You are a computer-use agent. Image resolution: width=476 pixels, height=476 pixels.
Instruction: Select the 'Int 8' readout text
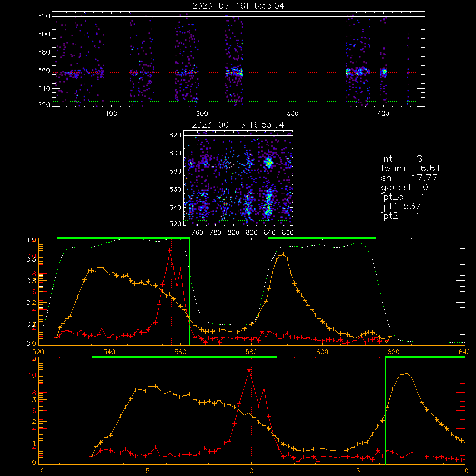(401, 159)
